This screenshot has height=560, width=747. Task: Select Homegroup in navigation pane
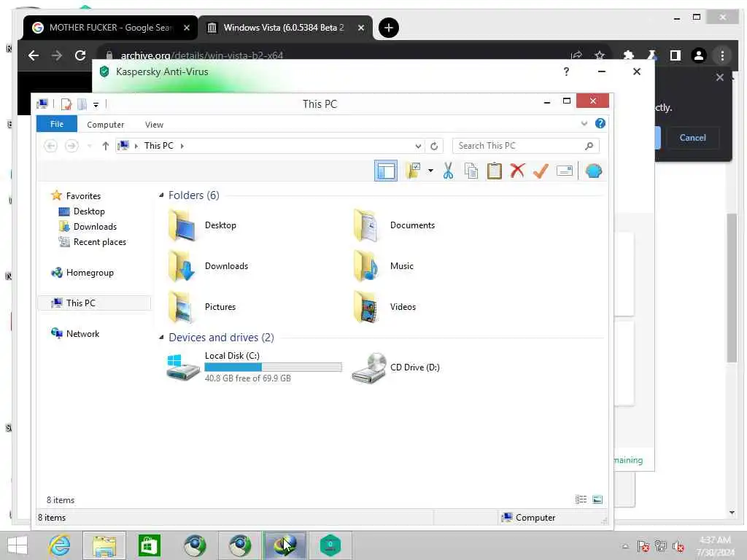(82, 273)
